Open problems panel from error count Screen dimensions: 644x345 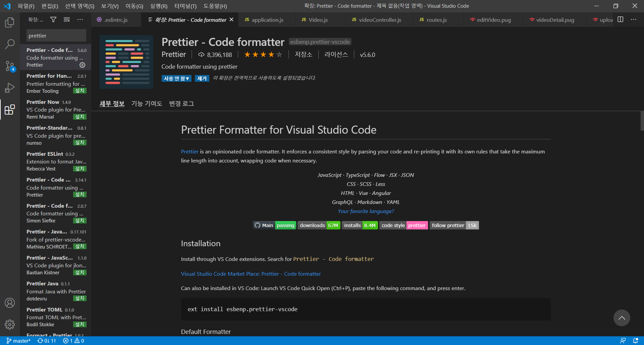pyautogui.click(x=74, y=341)
